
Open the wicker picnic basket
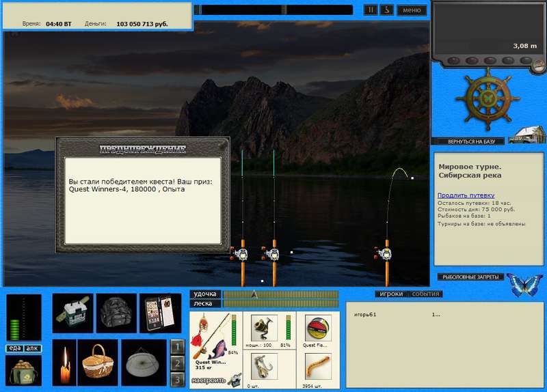click(x=98, y=363)
